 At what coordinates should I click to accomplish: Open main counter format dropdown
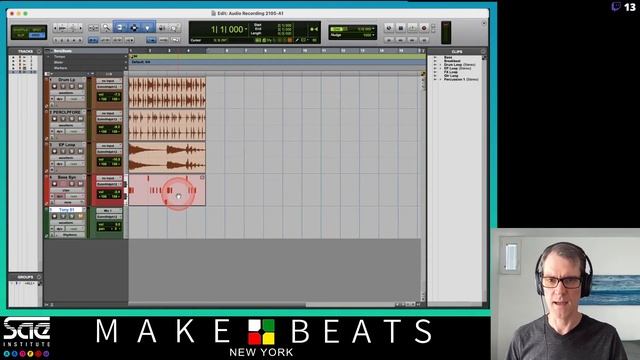pyautogui.click(x=246, y=29)
